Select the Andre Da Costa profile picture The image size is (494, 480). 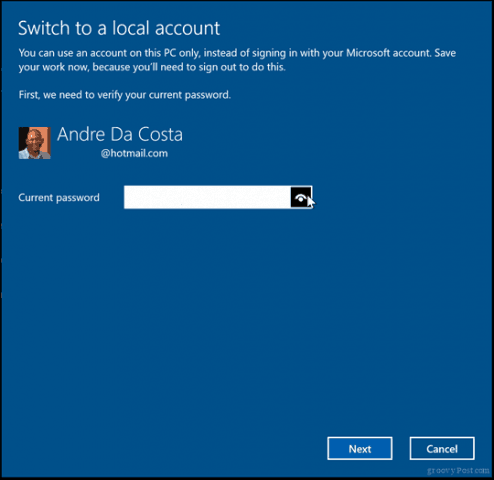point(35,143)
